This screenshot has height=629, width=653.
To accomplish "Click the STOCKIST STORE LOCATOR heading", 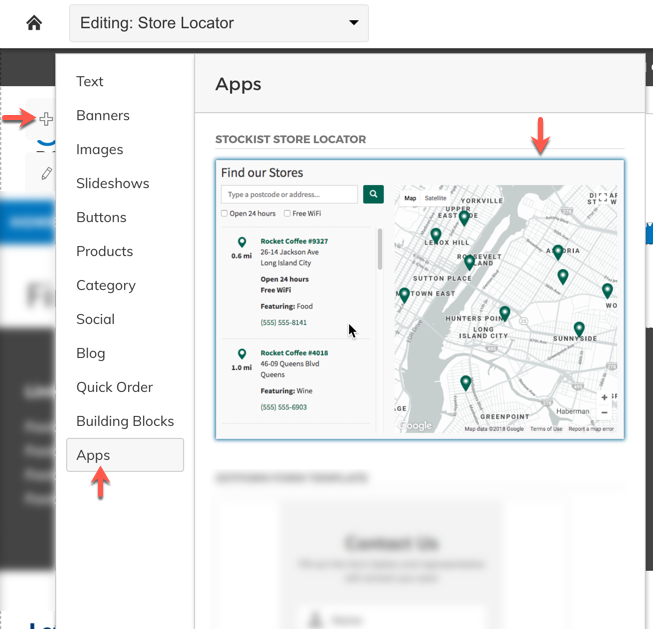I will [x=291, y=139].
